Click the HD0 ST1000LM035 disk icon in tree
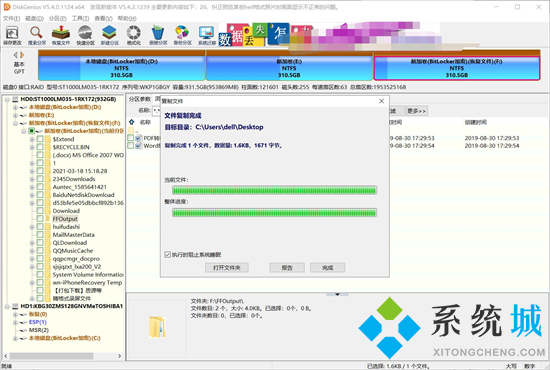This screenshot has width=550, height=370. pyautogui.click(x=15, y=99)
